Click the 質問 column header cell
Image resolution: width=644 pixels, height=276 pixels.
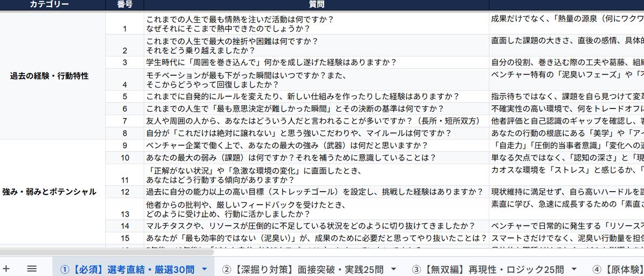(x=316, y=4)
